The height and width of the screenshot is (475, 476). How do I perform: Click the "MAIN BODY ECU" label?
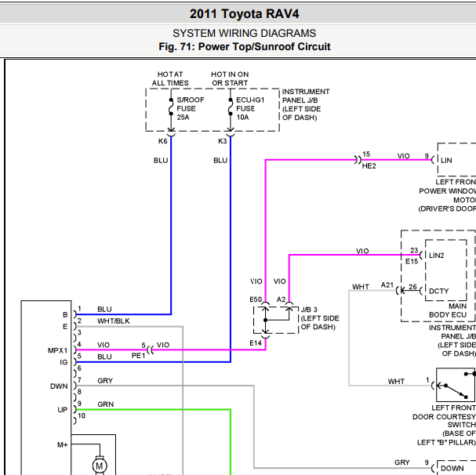tap(448, 310)
